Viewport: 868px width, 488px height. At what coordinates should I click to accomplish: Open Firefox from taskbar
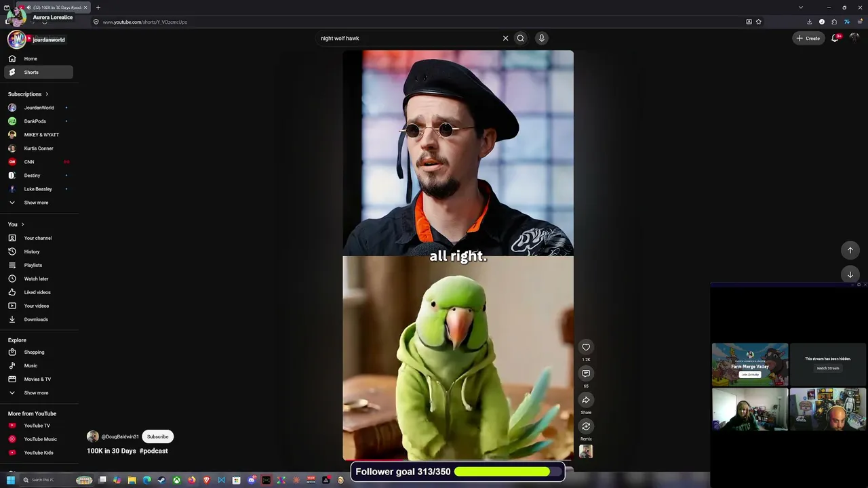coord(192,481)
